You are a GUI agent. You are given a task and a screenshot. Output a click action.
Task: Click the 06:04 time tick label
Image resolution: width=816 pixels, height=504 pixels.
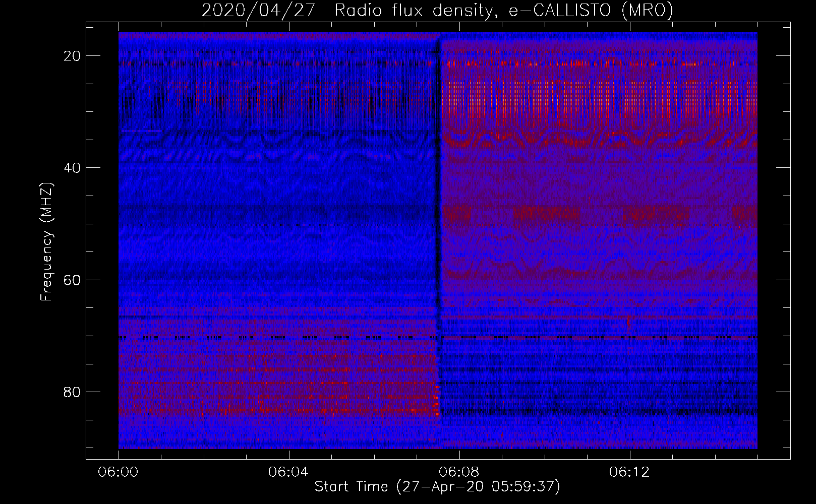tap(288, 472)
